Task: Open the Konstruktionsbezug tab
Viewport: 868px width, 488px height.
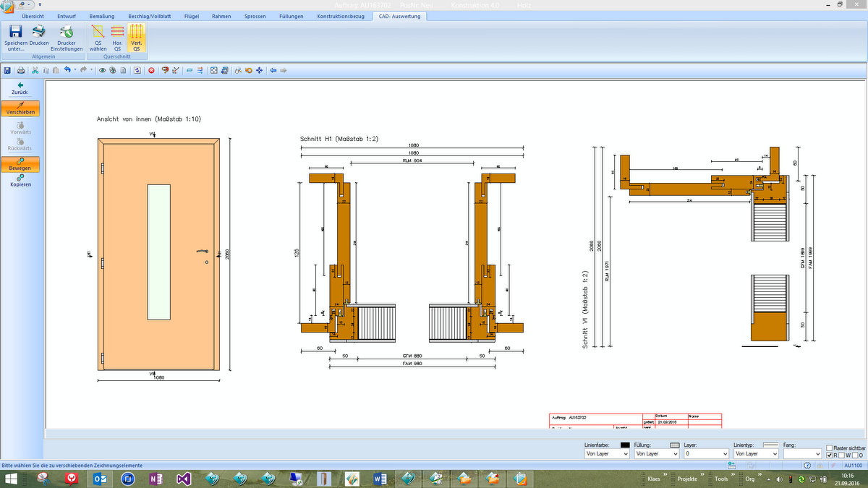Action: 339,16
